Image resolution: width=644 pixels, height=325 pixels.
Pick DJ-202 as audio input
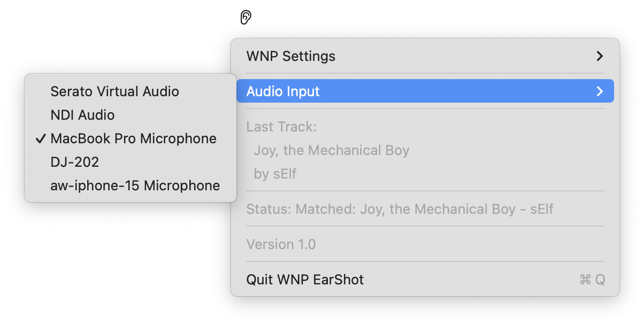click(131, 162)
